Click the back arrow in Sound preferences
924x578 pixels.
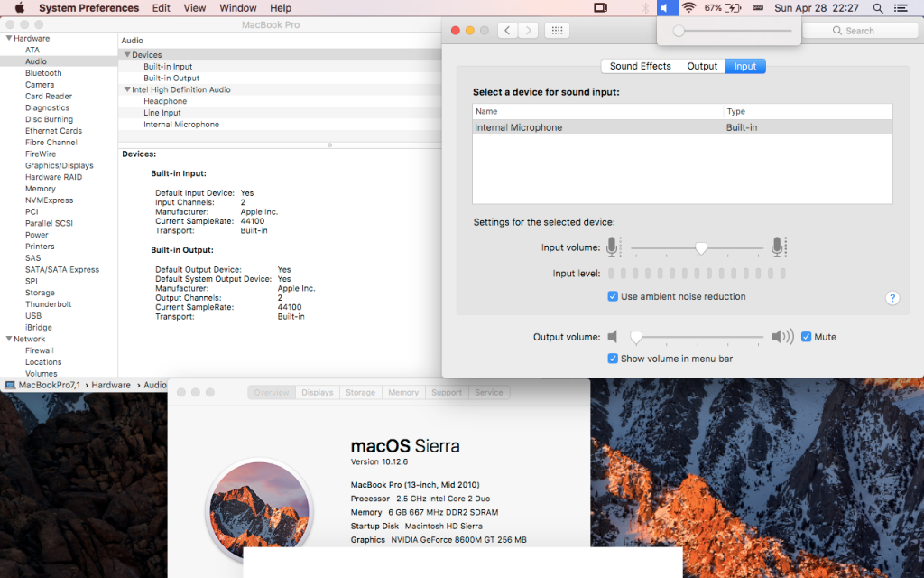coord(506,29)
